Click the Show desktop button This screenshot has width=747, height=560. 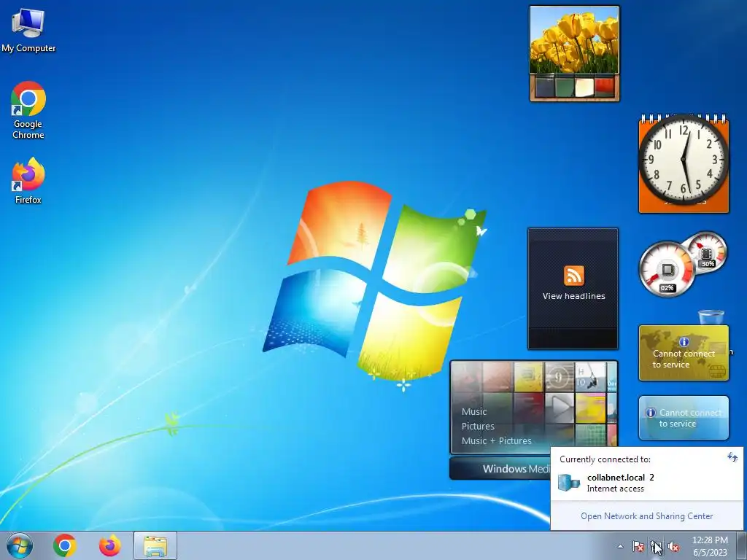741,545
